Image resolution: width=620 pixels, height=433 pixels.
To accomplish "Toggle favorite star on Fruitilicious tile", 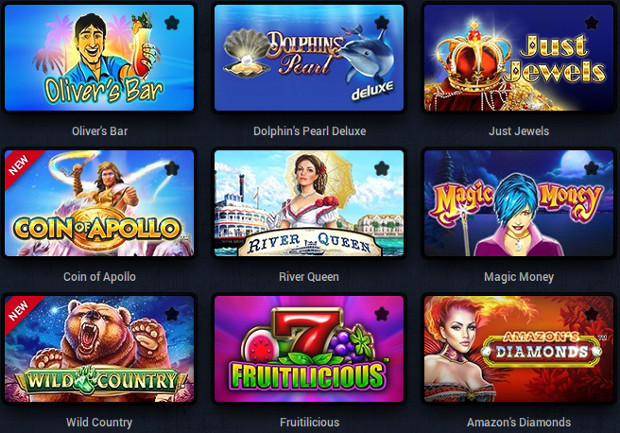I will pos(382,314).
